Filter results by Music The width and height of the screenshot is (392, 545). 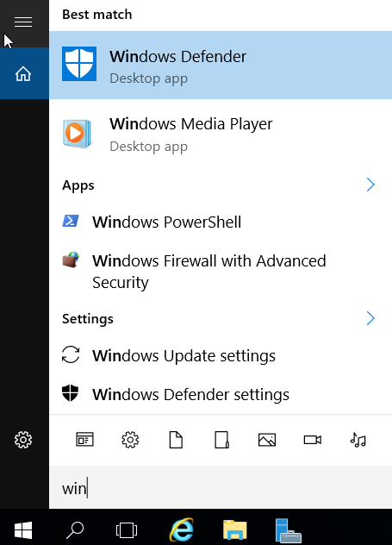pyautogui.click(x=358, y=440)
